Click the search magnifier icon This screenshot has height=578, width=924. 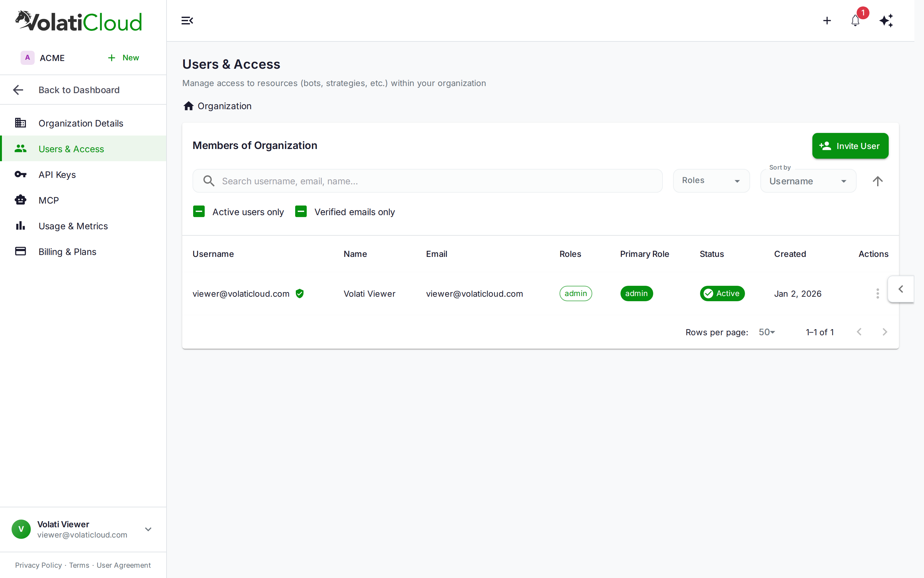coord(209,181)
